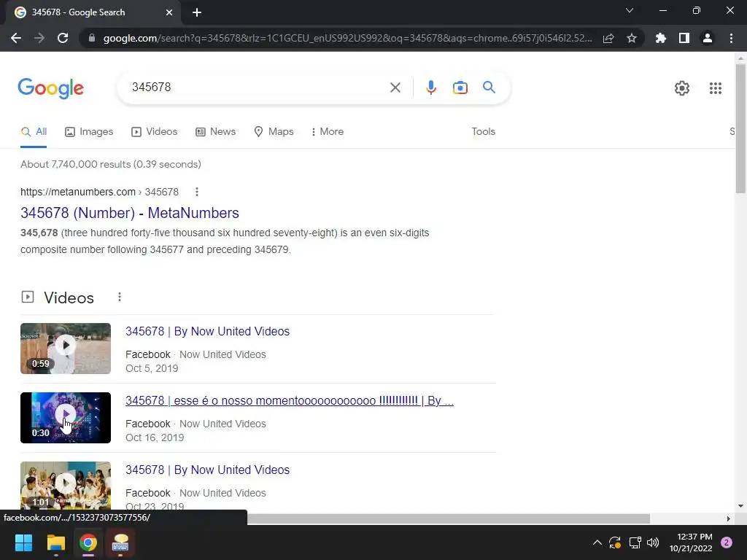Click the horizontal page scrollbar
Screen dimensions: 747x560
[x=449, y=518]
